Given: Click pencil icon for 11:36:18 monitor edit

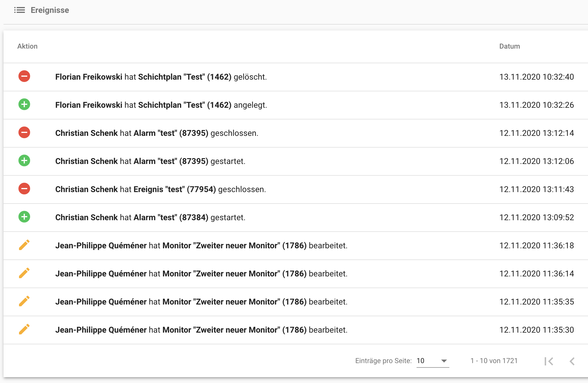Looking at the screenshot, I should tap(24, 245).
